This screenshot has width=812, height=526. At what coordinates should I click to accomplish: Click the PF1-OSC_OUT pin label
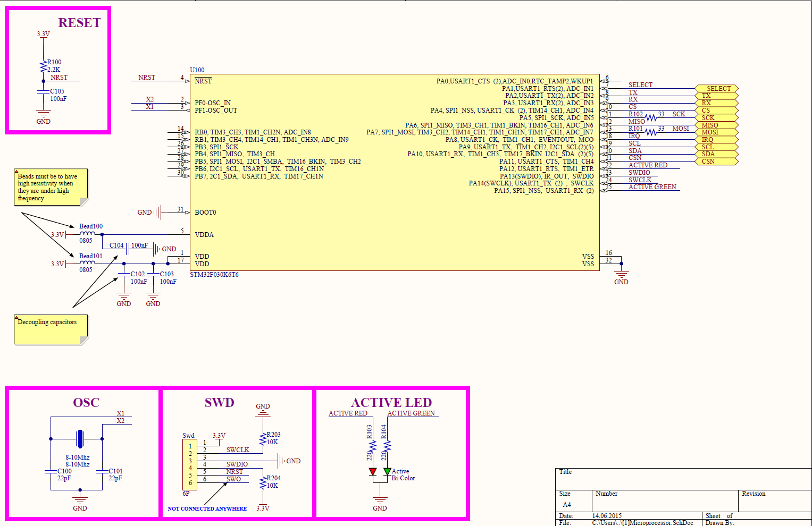click(216, 111)
